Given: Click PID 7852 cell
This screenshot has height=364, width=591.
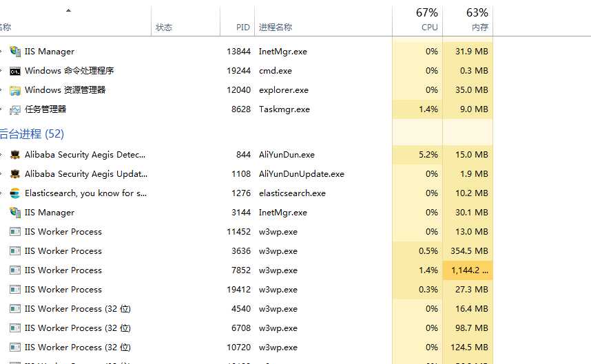Looking at the screenshot, I should (241, 270).
